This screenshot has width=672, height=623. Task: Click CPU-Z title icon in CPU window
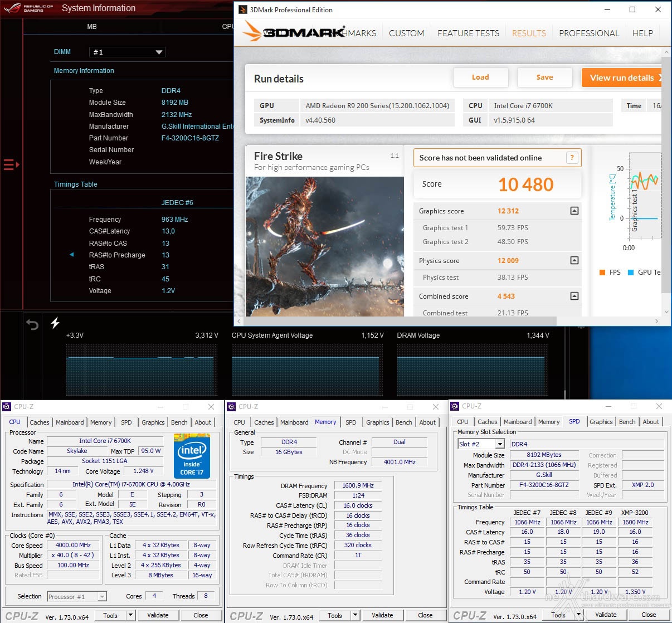(7, 407)
